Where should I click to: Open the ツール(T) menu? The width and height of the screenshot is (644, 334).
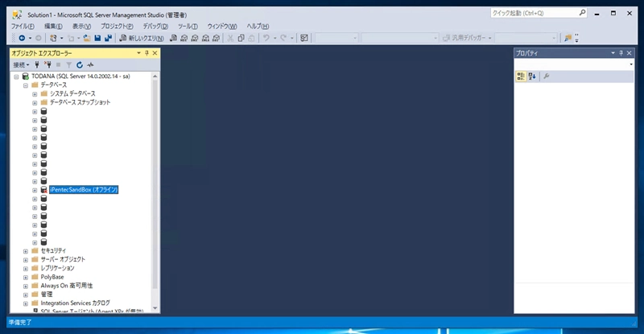pos(188,27)
